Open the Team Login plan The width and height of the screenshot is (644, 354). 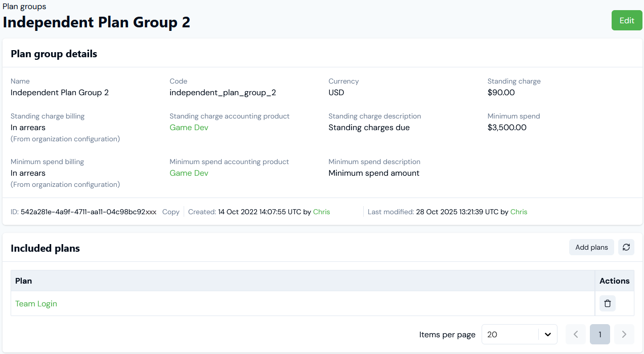pyautogui.click(x=36, y=304)
